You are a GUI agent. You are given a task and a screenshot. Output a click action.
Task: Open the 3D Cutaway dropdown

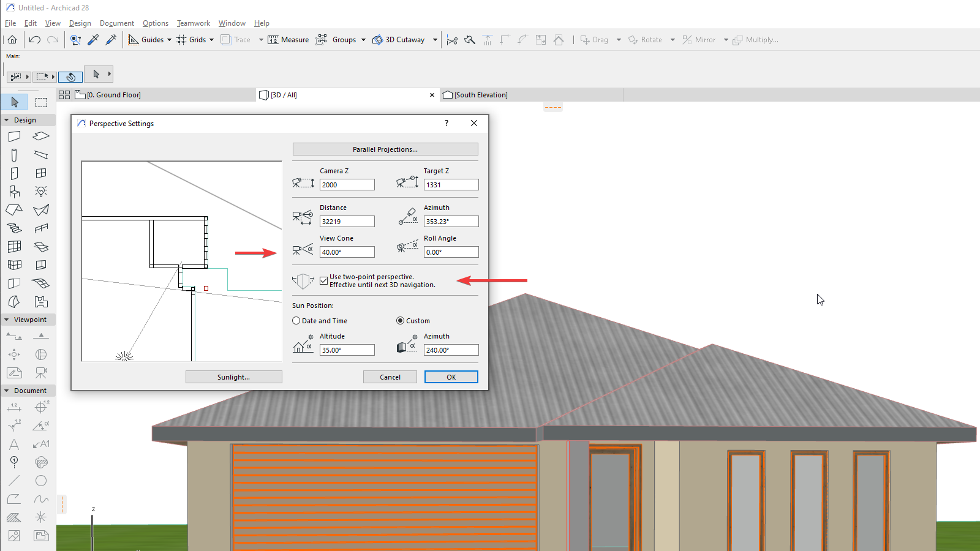coord(435,39)
